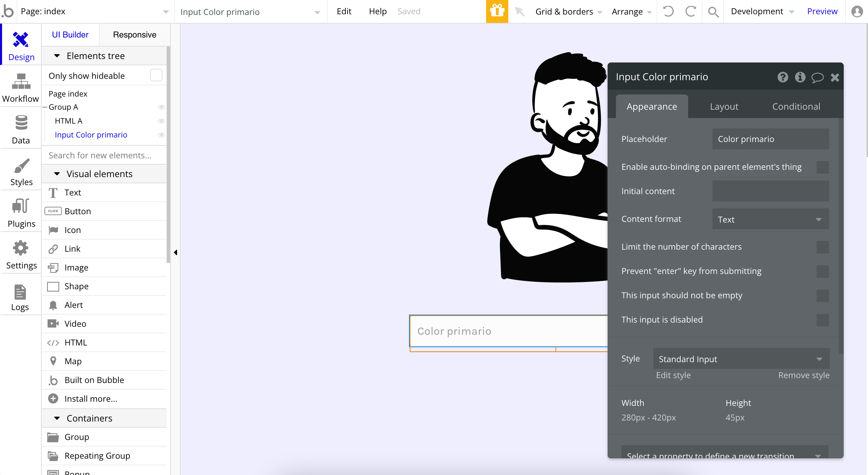Screen dimensions: 868x475
Task: Open search with magnifying glass icon
Action: (x=713, y=12)
